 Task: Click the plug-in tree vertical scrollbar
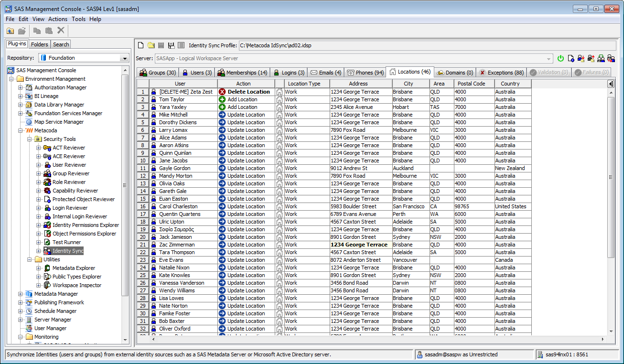pyautogui.click(x=125, y=185)
